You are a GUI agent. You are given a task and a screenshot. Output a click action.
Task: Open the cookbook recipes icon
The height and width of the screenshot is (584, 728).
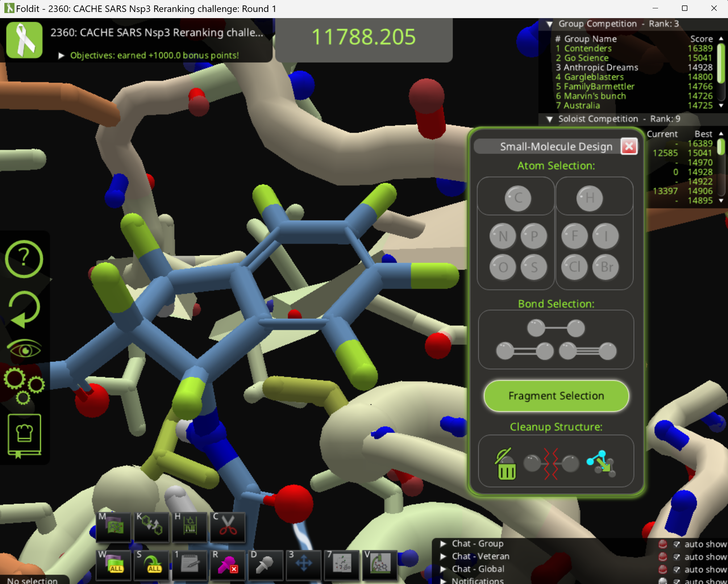[x=24, y=435]
